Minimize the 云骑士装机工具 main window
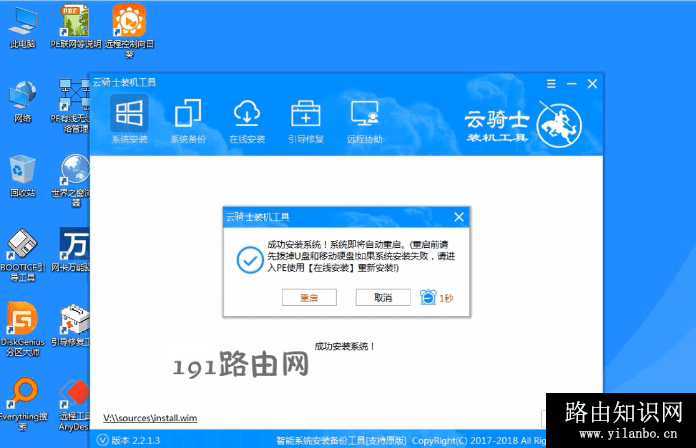This screenshot has width=696, height=448. pyautogui.click(x=572, y=83)
